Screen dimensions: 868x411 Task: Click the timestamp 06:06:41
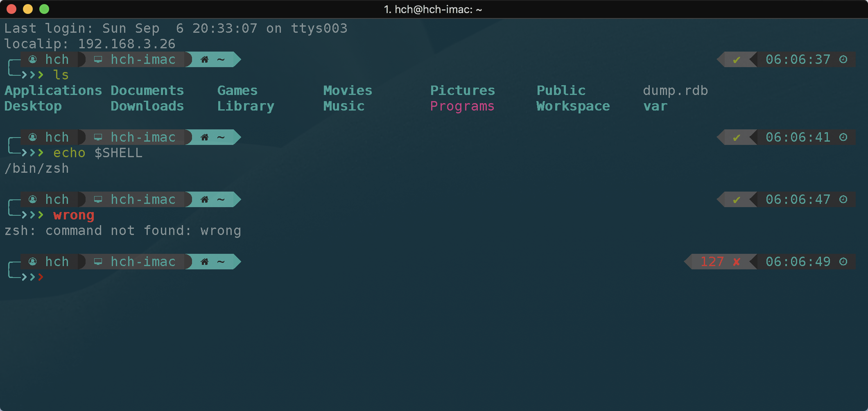[x=798, y=137]
